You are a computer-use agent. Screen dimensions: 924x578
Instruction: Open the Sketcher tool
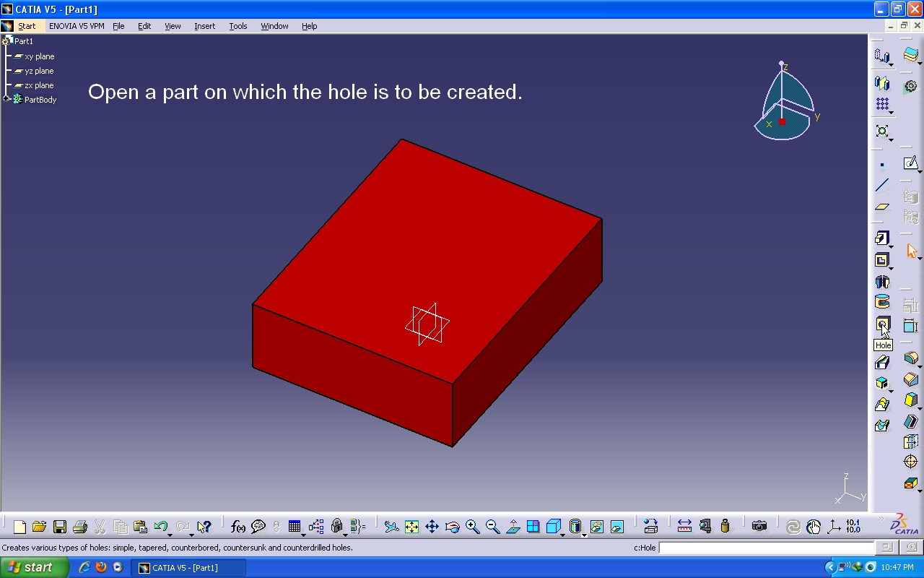pyautogui.click(x=910, y=163)
